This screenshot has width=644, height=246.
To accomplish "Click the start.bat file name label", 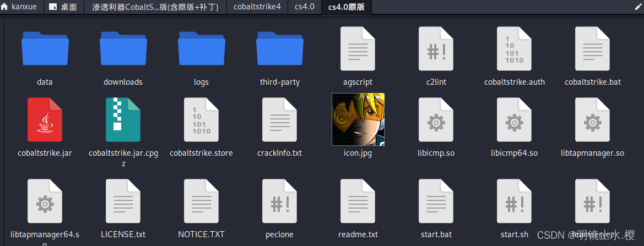I will (x=436, y=234).
